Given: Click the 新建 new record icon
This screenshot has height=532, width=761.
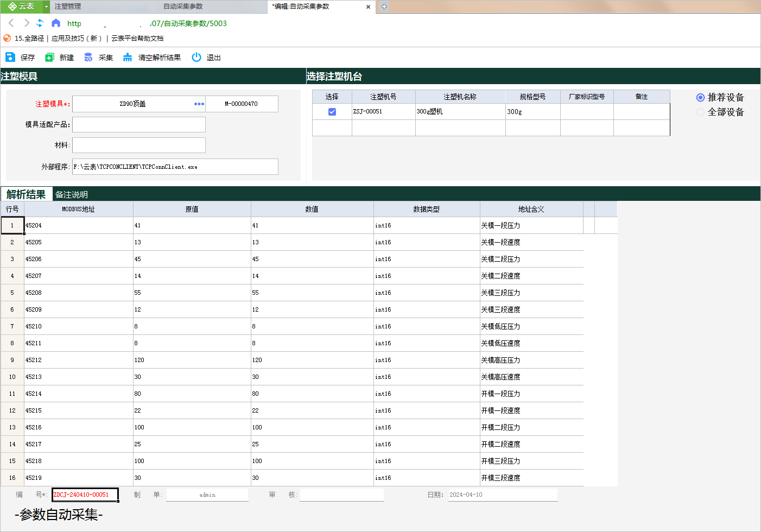Looking at the screenshot, I should click(x=49, y=57).
